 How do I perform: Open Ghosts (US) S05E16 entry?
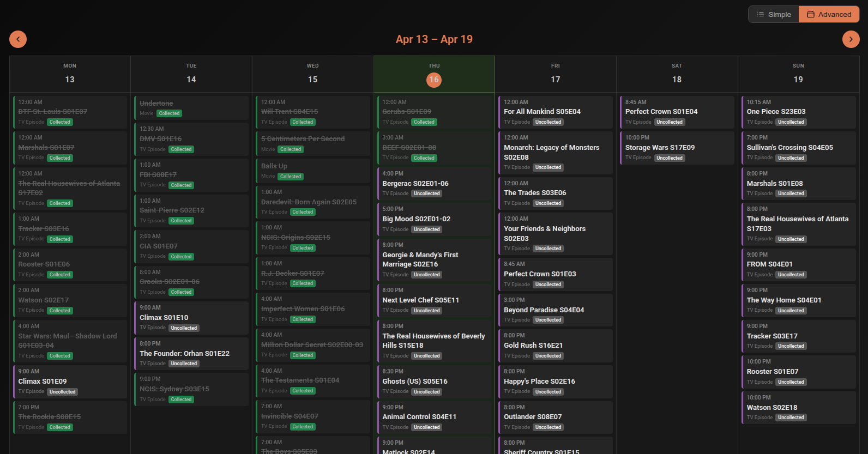(x=435, y=382)
